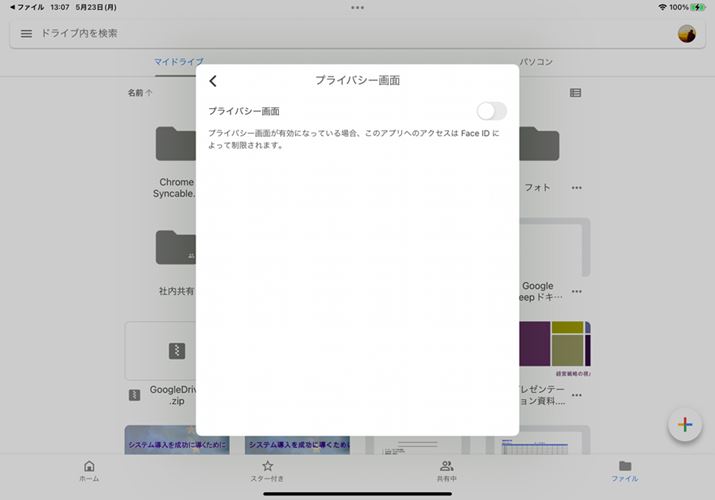
Task: Open the hamburger menu in search bar
Action: pyautogui.click(x=26, y=33)
